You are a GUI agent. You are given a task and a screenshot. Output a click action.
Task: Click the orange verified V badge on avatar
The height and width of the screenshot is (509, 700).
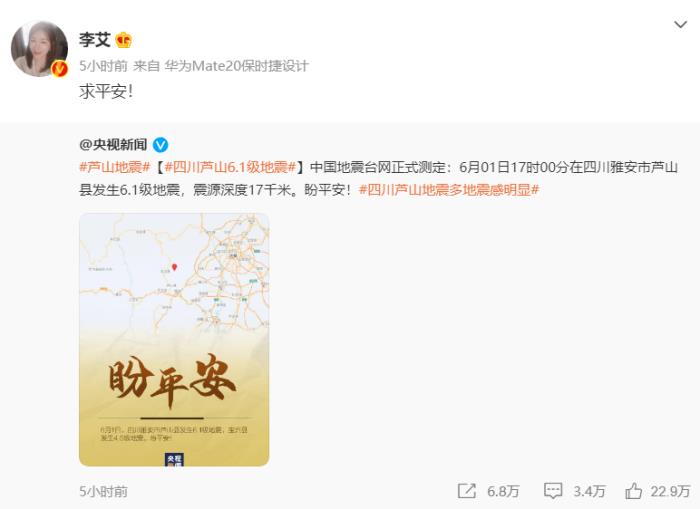coord(60,69)
